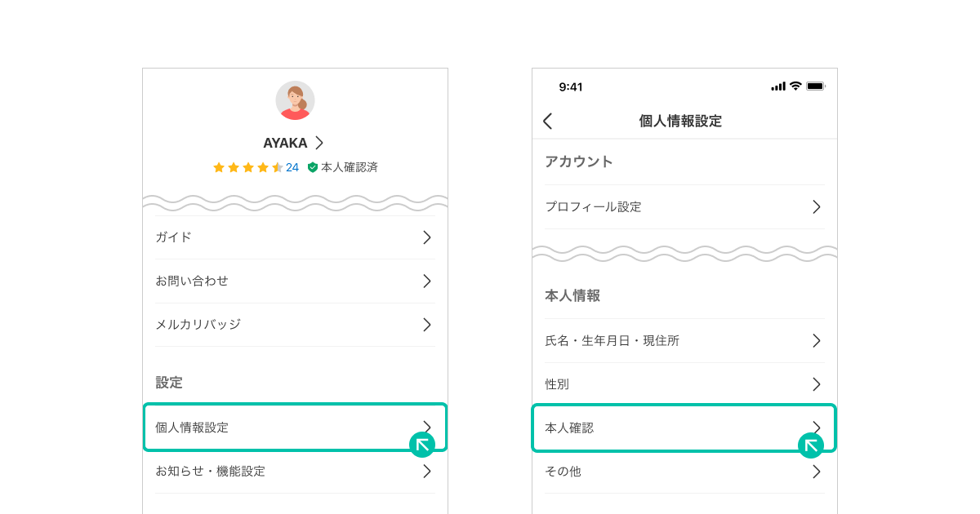Open the その他 row
The image size is (980, 514).
tap(684, 472)
